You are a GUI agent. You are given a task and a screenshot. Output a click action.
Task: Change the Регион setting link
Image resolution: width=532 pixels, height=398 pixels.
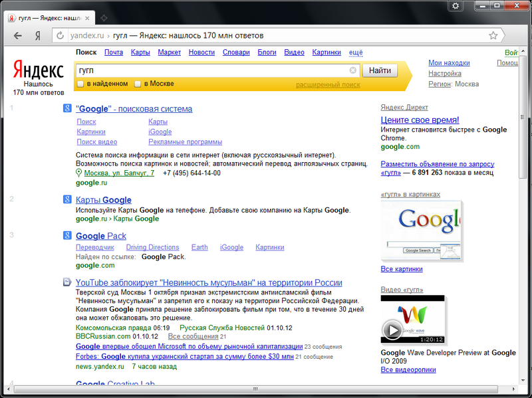(x=440, y=84)
